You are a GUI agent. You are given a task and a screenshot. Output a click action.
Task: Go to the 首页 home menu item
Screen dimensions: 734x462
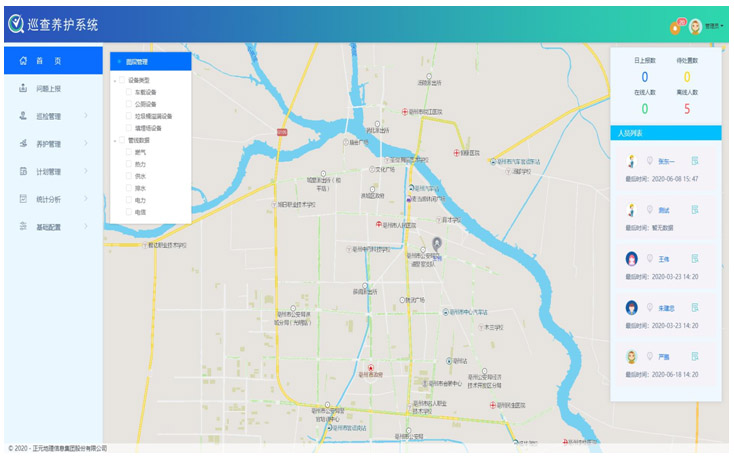pyautogui.click(x=48, y=61)
